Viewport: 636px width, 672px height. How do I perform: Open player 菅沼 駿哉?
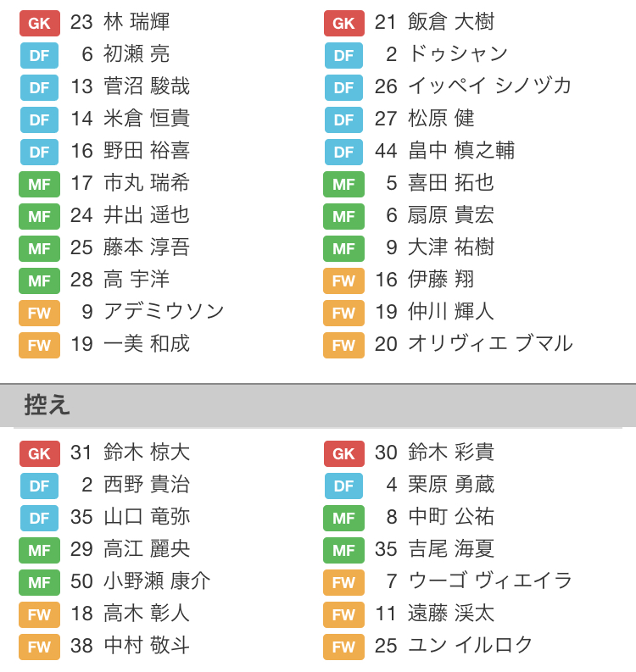[x=147, y=86]
